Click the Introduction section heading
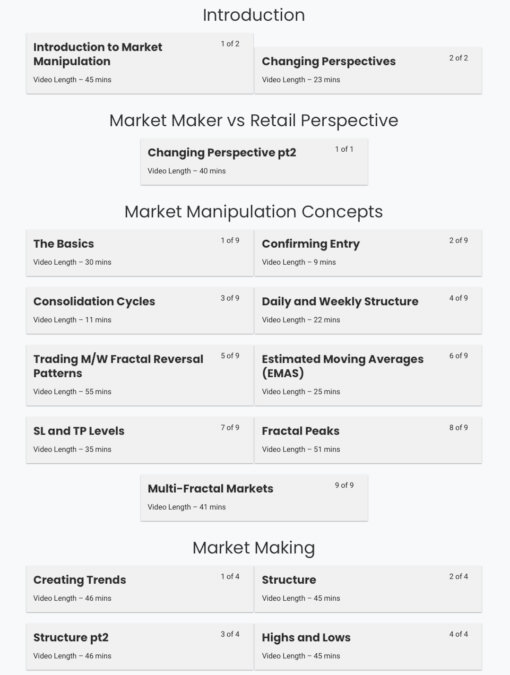Viewport: 510px width, 675px height. pos(253,15)
